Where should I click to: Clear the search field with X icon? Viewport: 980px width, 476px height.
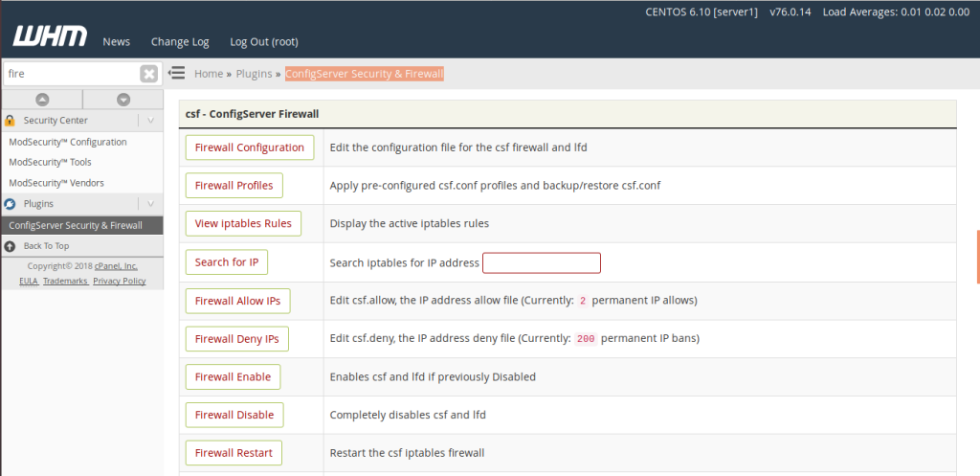(x=148, y=74)
